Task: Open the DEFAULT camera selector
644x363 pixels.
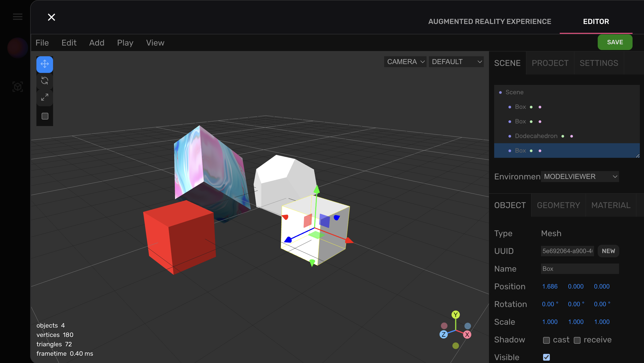Action: (456, 61)
